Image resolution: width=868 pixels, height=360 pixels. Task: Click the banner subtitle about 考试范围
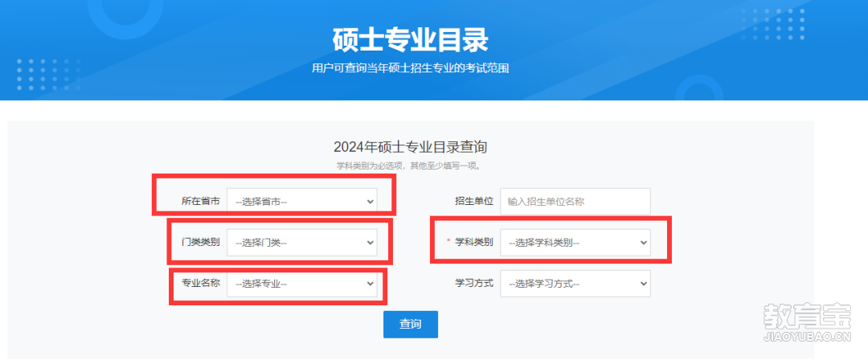point(410,68)
